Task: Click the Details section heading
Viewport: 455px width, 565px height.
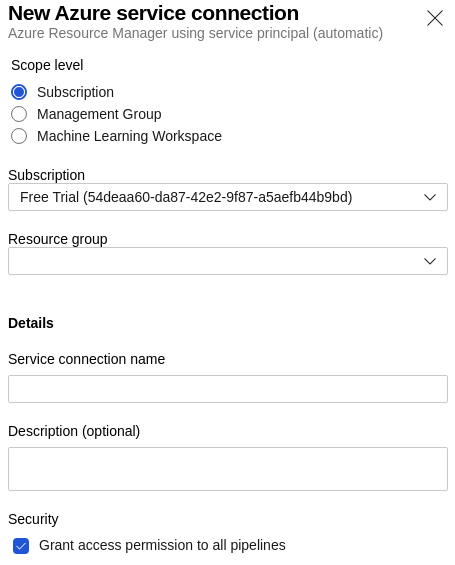Action: point(31,323)
